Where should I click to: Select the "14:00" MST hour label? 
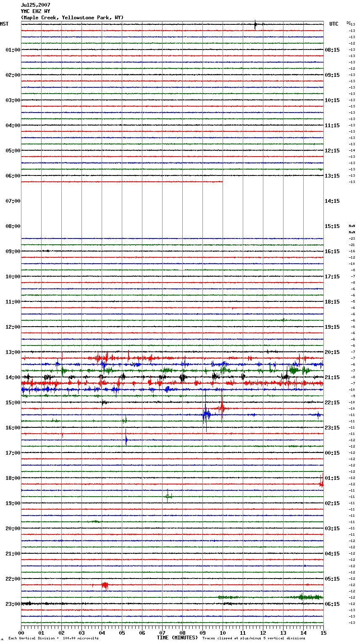point(13,377)
